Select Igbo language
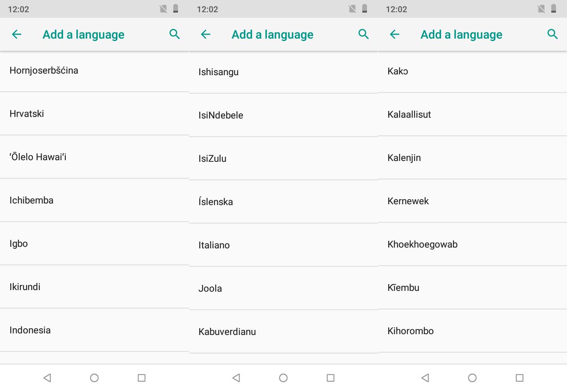This screenshot has height=392, width=567. coord(94,244)
